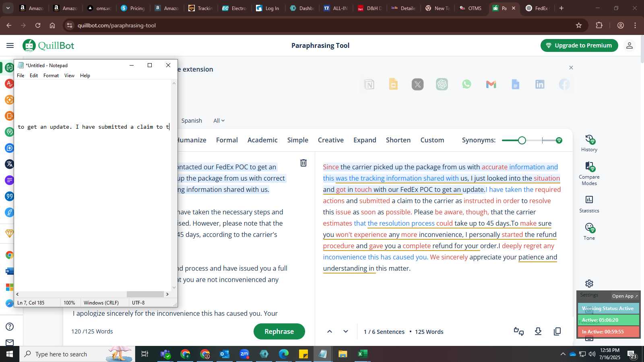Switch to the Academic mode
The width and height of the screenshot is (644, 362).
pyautogui.click(x=262, y=140)
